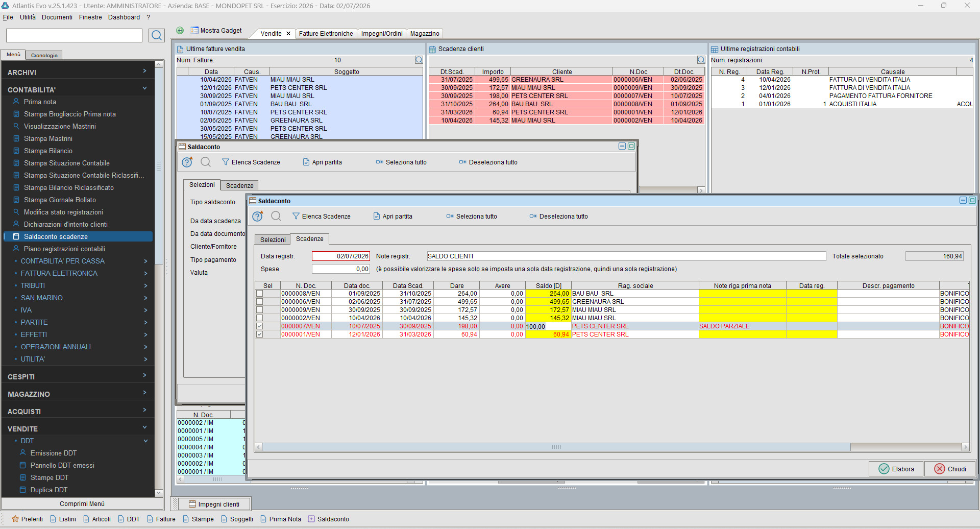Click the magnifier icon in the front Saldaconto toolbar
Image resolution: width=980 pixels, height=529 pixels.
click(x=276, y=217)
